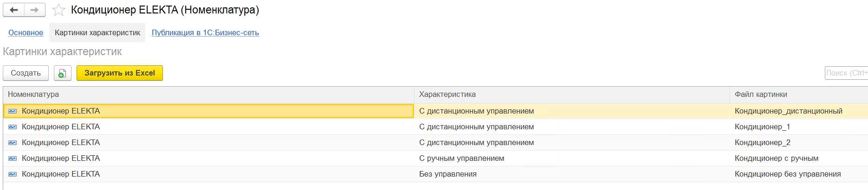Screen dimensions: 868x190
Task: Select file cell Кондиционер_дистанционный
Action: coord(799,111)
